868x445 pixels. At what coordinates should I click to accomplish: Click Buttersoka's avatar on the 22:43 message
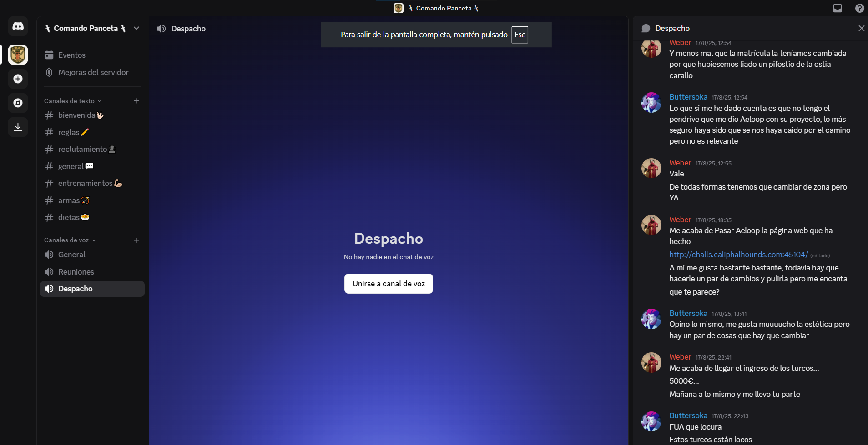click(x=651, y=421)
